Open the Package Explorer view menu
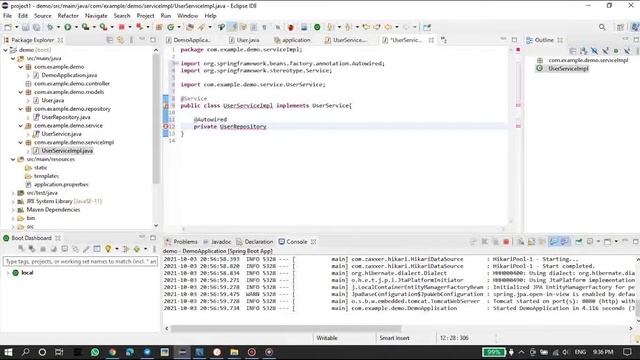The height and width of the screenshot is (360, 640). click(131, 40)
